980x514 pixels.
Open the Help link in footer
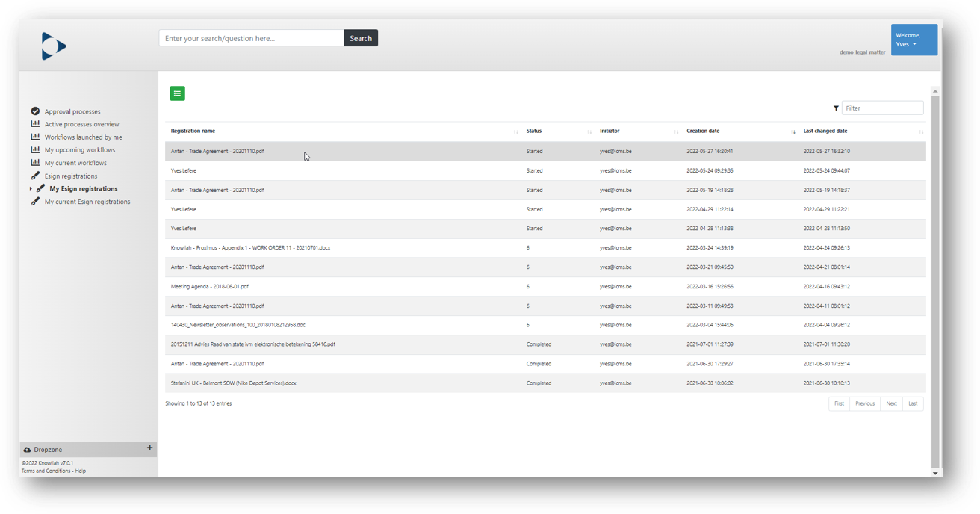point(80,471)
